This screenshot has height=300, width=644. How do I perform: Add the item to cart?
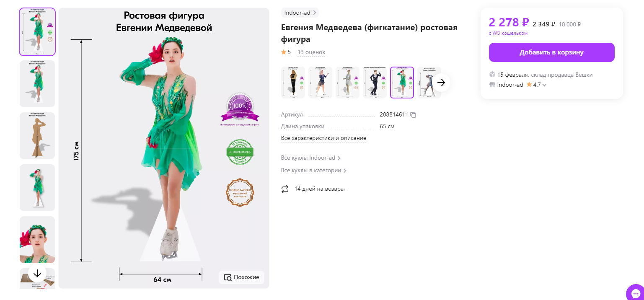551,52
